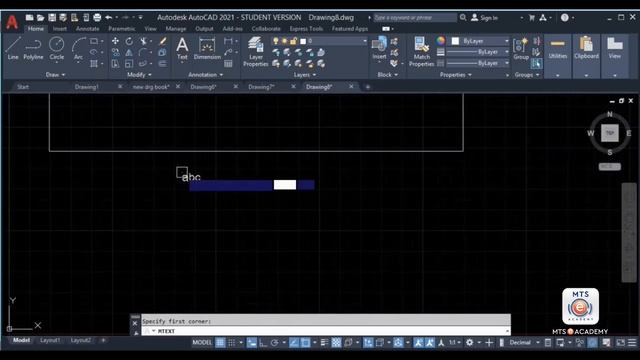Toggle snap mode in status bar

pyautogui.click(x=231, y=342)
